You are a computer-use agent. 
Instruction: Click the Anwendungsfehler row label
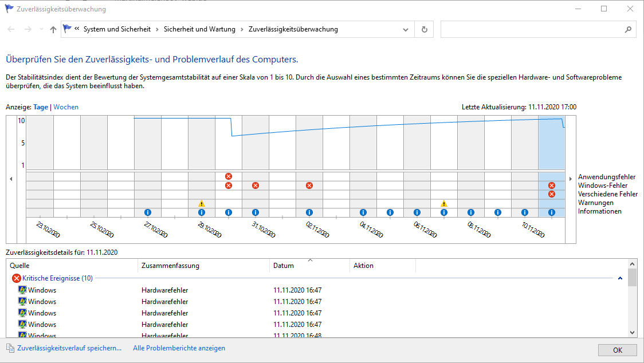607,176
